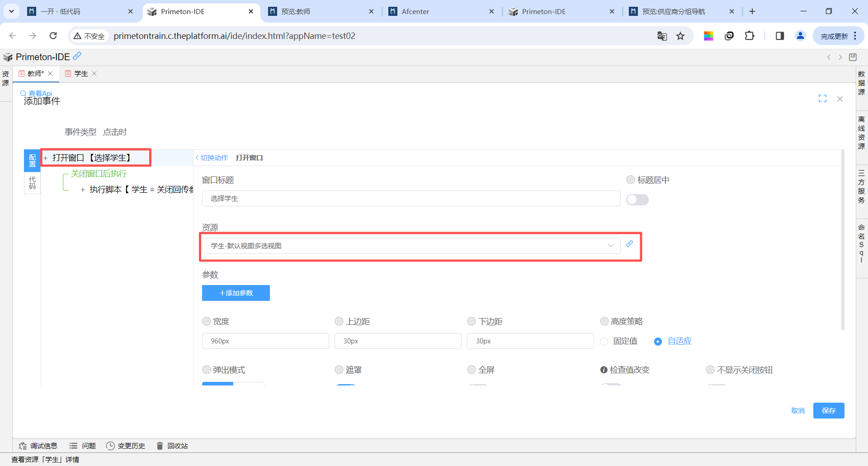Click the fullscreen expand icon in dialog
The image size is (868, 466).
click(822, 99)
